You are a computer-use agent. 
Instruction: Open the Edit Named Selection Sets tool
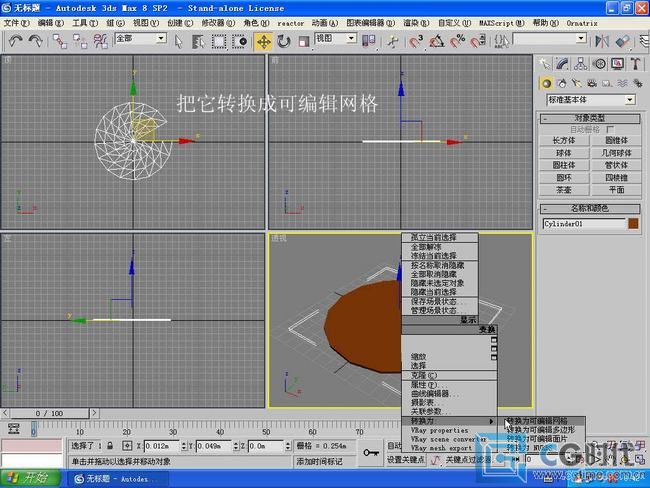501,41
